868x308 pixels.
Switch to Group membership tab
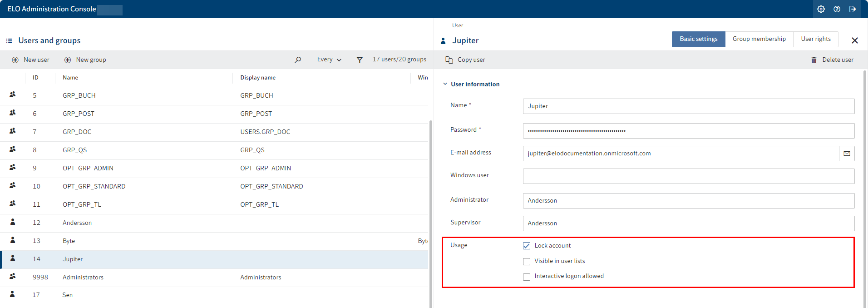point(759,39)
